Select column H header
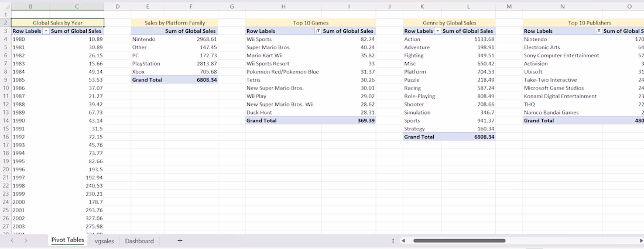 [283, 6]
